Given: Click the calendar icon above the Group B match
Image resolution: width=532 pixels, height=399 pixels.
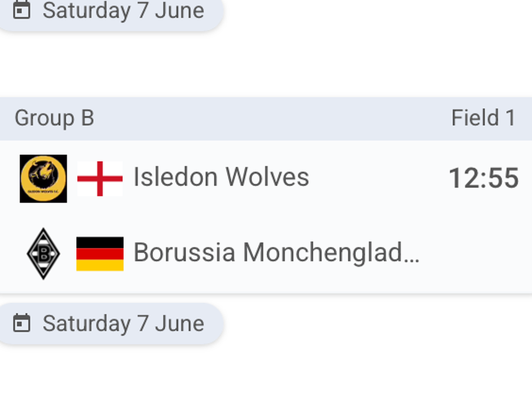Looking at the screenshot, I should click(x=21, y=11).
